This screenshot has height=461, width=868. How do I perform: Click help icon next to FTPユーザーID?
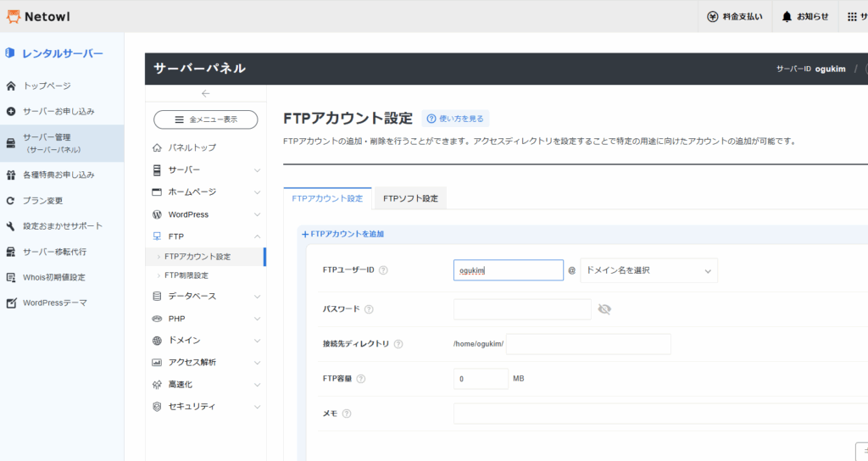[383, 270]
